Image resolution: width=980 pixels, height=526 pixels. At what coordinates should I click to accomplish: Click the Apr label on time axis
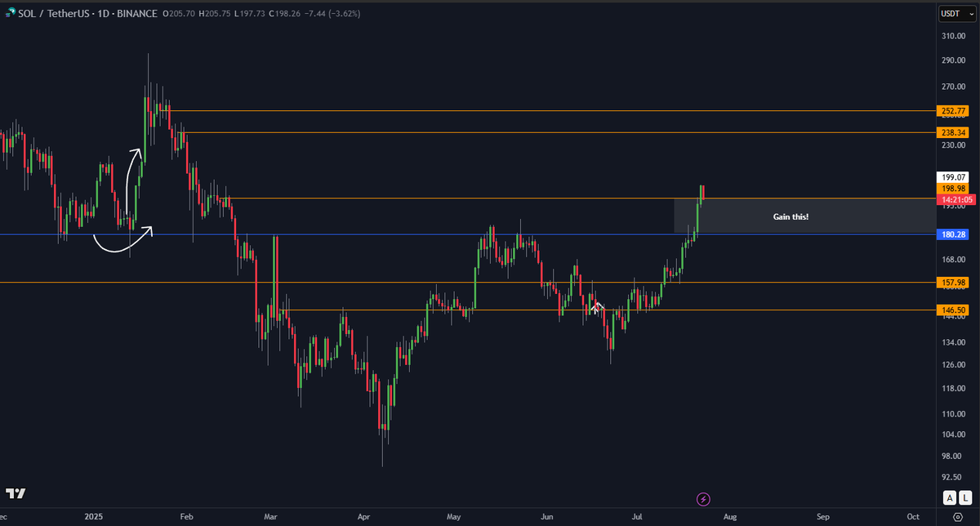coord(364,517)
